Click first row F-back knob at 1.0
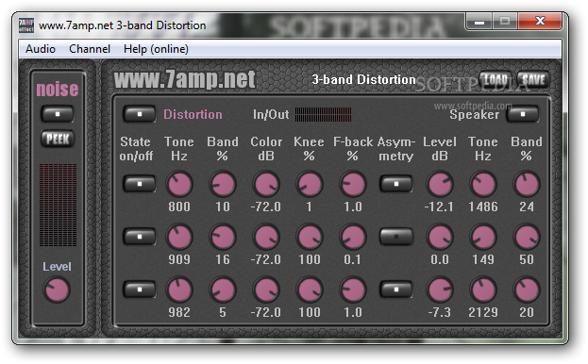 pos(353,184)
